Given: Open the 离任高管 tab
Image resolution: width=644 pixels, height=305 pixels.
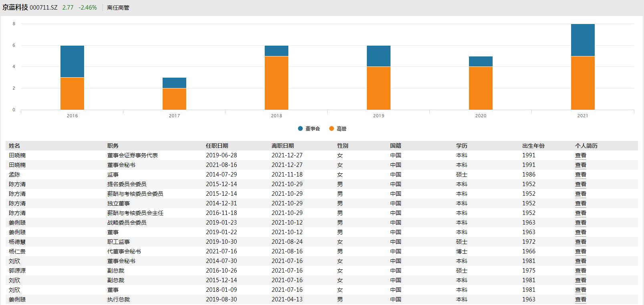Looking at the screenshot, I should pyautogui.click(x=118, y=8).
